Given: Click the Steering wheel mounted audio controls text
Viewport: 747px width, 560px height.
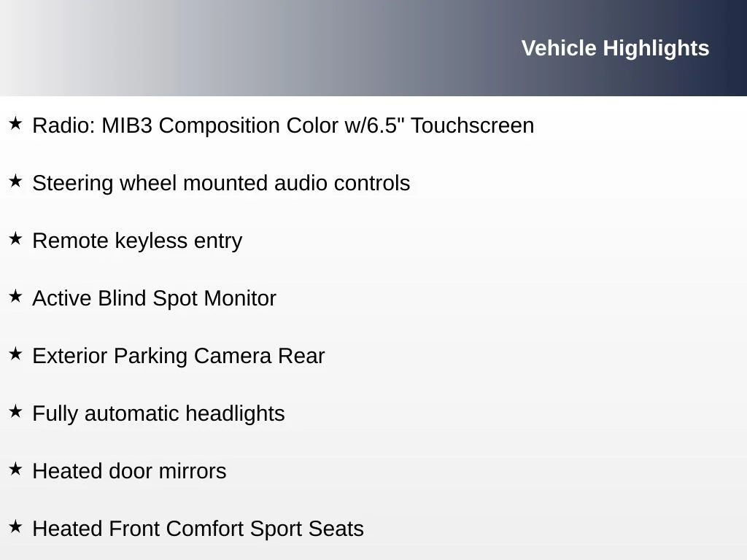Looking at the screenshot, I should [x=221, y=184].
